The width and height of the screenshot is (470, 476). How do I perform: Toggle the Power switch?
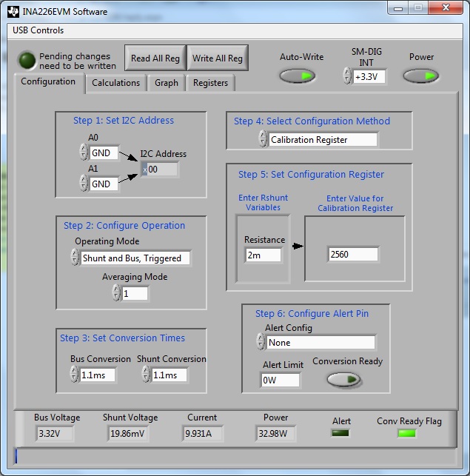pyautogui.click(x=421, y=76)
